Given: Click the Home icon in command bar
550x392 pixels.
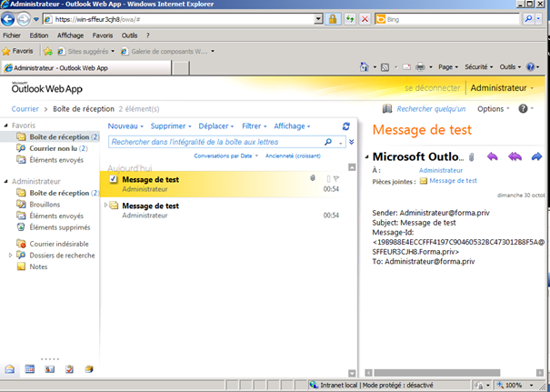Looking at the screenshot, I should click(365, 66).
